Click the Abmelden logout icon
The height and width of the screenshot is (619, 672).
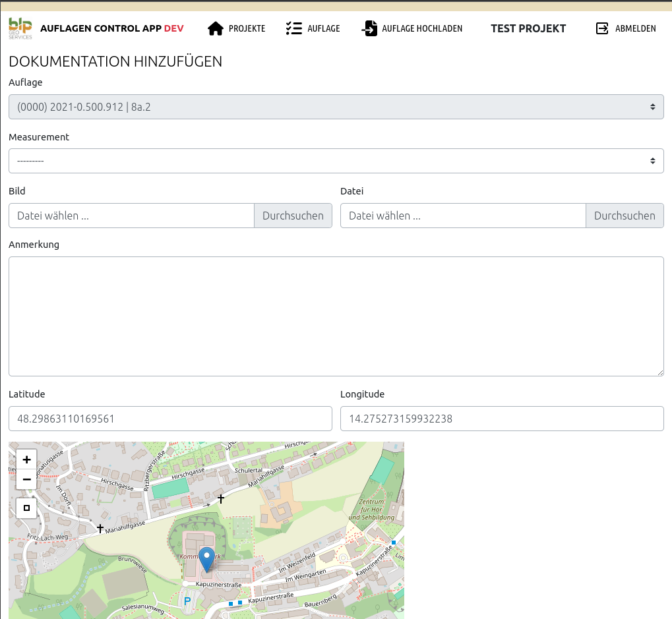(x=602, y=28)
